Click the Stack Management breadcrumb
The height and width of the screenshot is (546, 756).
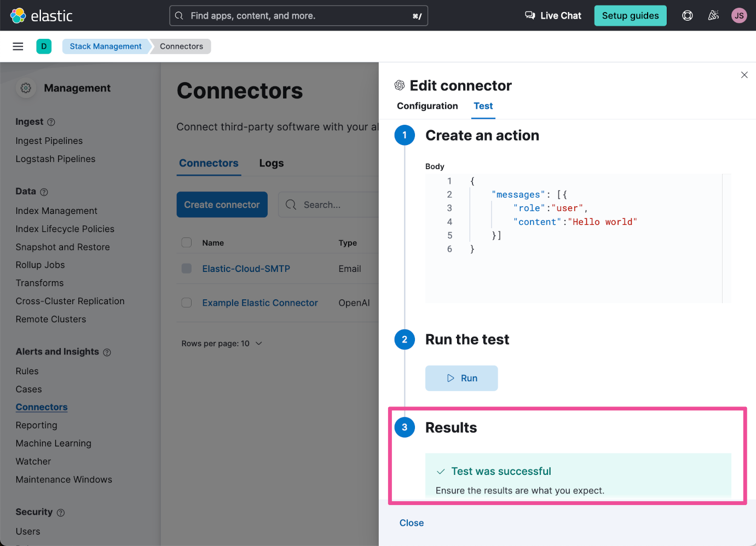click(x=105, y=47)
